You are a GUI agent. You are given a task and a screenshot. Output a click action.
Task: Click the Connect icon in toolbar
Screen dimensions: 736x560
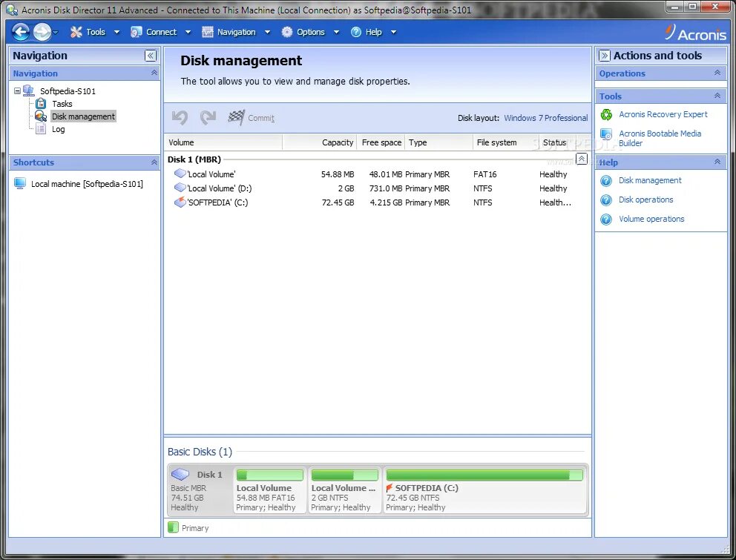pos(136,32)
